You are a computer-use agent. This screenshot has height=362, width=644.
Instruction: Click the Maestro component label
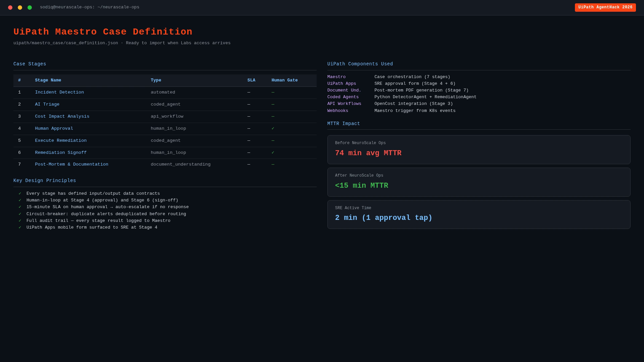pos(336,77)
